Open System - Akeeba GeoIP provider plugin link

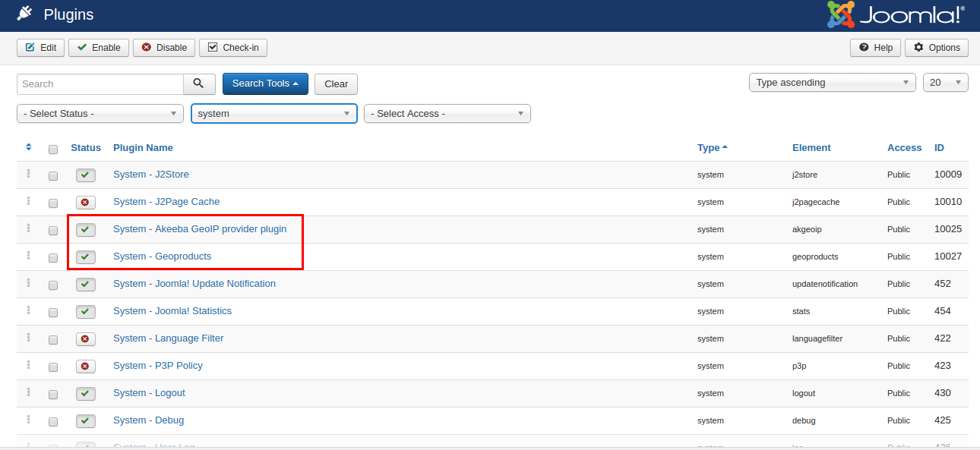pyautogui.click(x=200, y=229)
